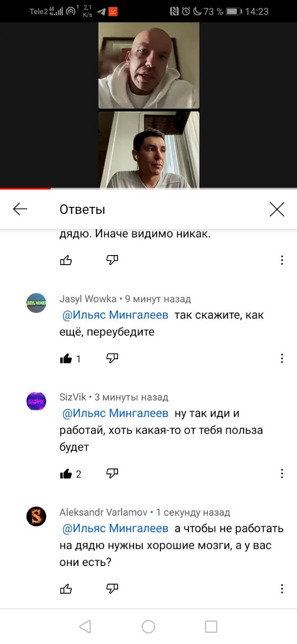This screenshot has width=297, height=644.
Task: Tap the Android home circle button
Action: 148,626
